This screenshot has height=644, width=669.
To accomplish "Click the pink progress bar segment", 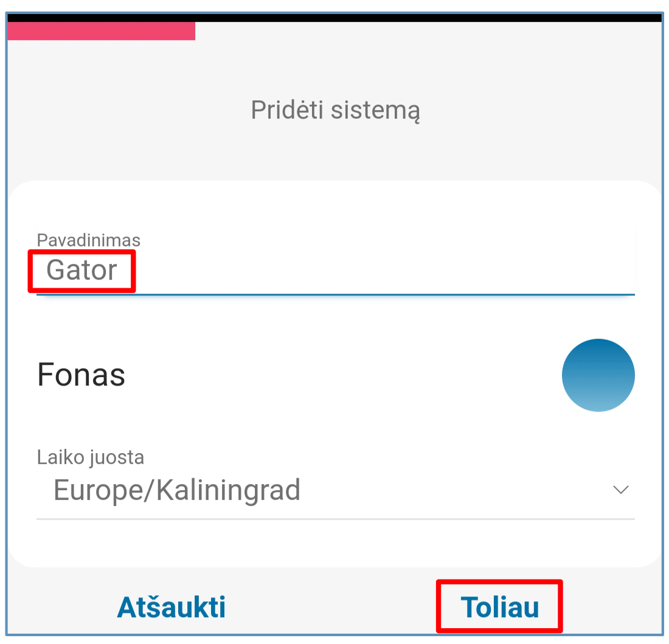I will [x=101, y=31].
